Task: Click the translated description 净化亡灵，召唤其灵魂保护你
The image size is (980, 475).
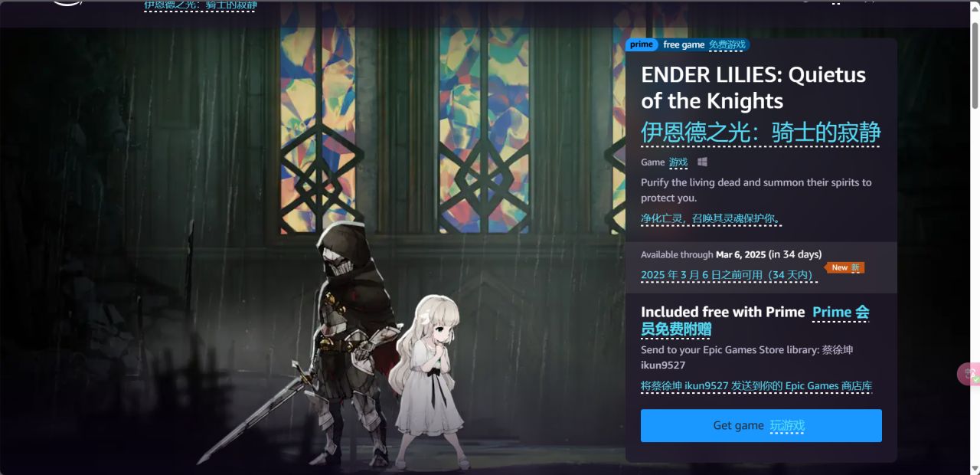Action: 711,219
